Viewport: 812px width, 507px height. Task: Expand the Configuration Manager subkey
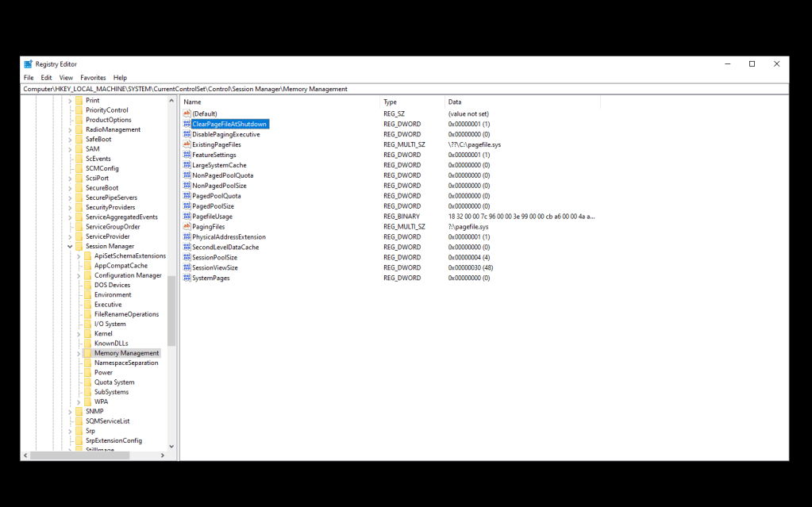click(79, 275)
